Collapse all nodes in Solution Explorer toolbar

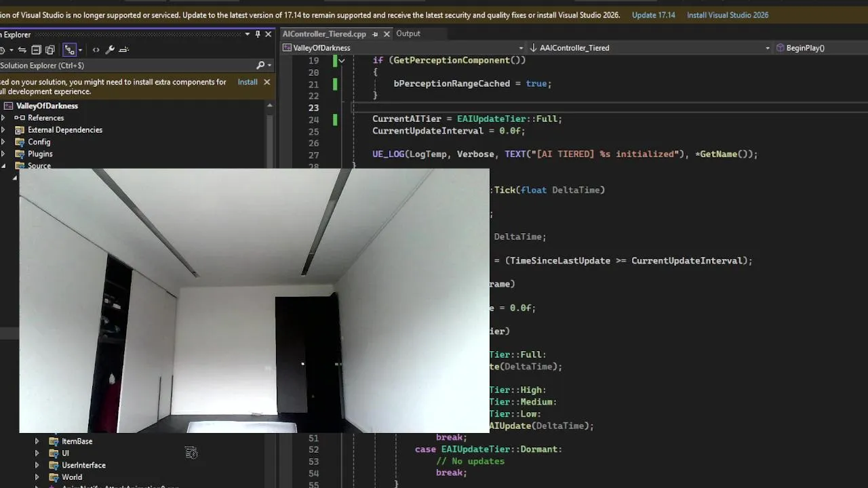coord(37,49)
